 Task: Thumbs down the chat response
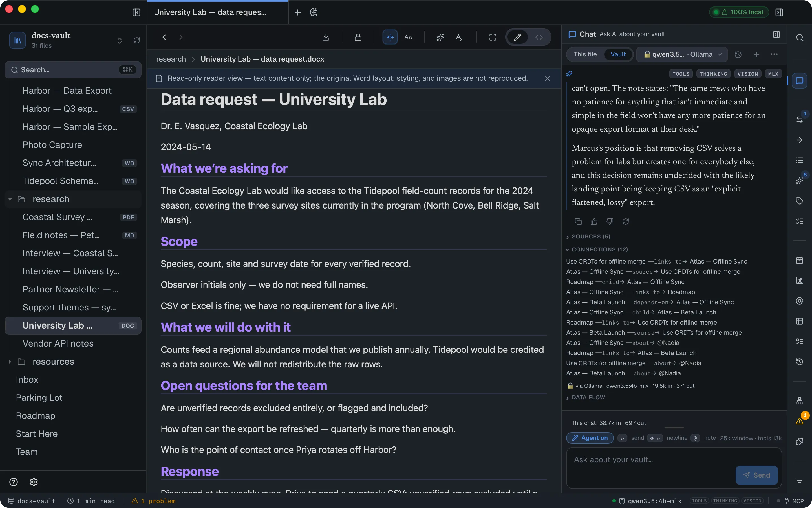click(x=610, y=222)
